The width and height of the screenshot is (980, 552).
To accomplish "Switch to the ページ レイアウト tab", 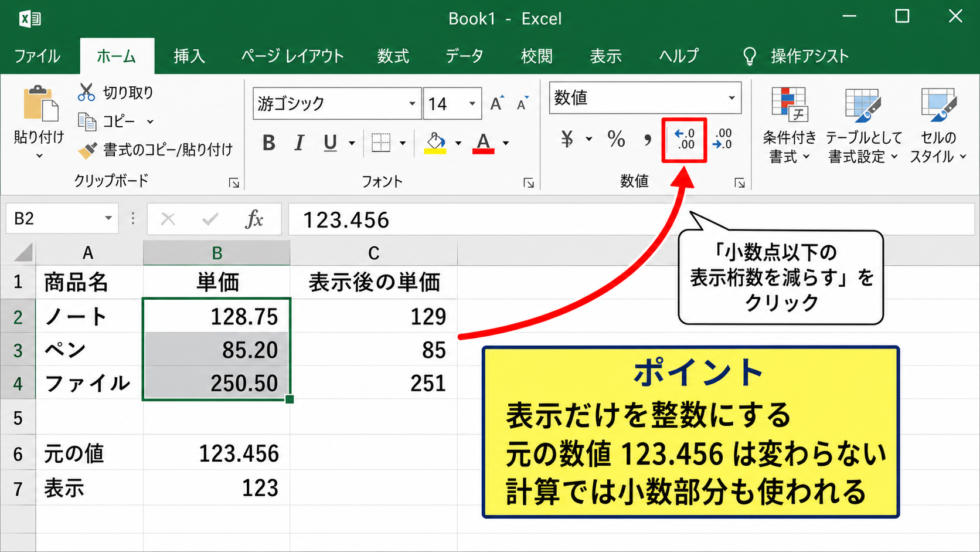I will (x=292, y=56).
